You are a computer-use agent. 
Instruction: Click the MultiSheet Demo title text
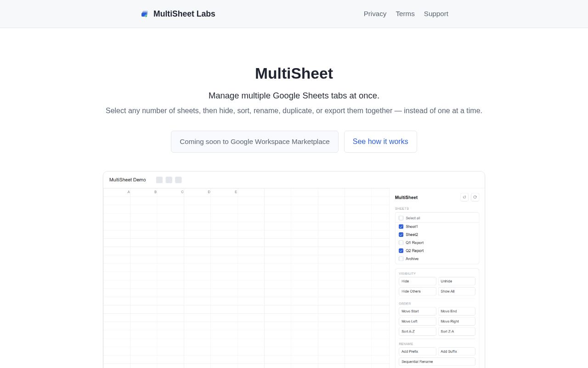click(128, 180)
